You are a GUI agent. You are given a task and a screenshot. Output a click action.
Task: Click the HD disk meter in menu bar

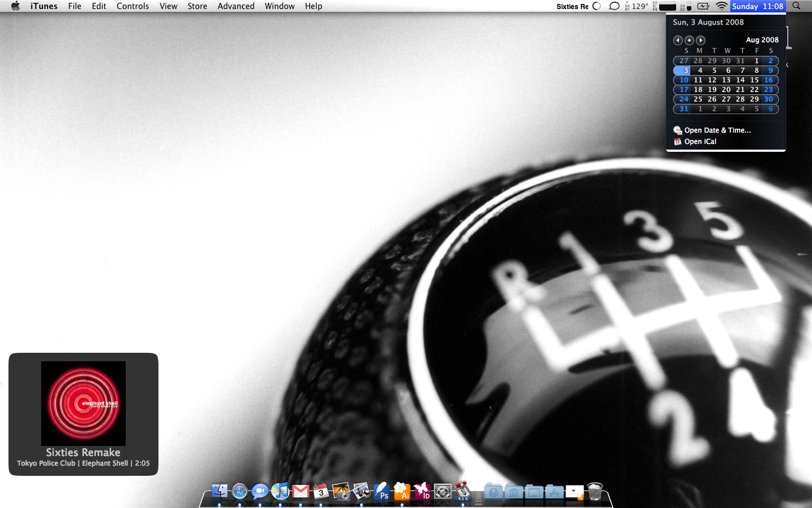pyautogui.click(x=686, y=6)
